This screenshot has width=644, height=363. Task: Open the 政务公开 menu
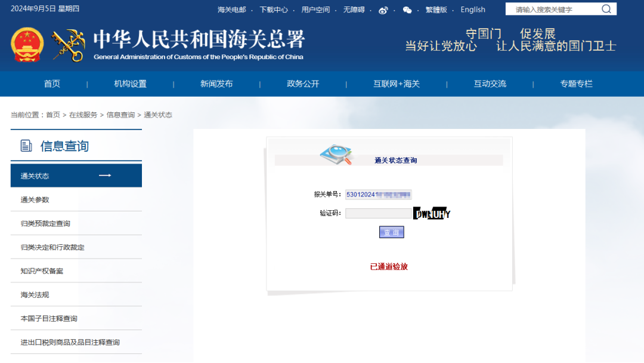303,84
